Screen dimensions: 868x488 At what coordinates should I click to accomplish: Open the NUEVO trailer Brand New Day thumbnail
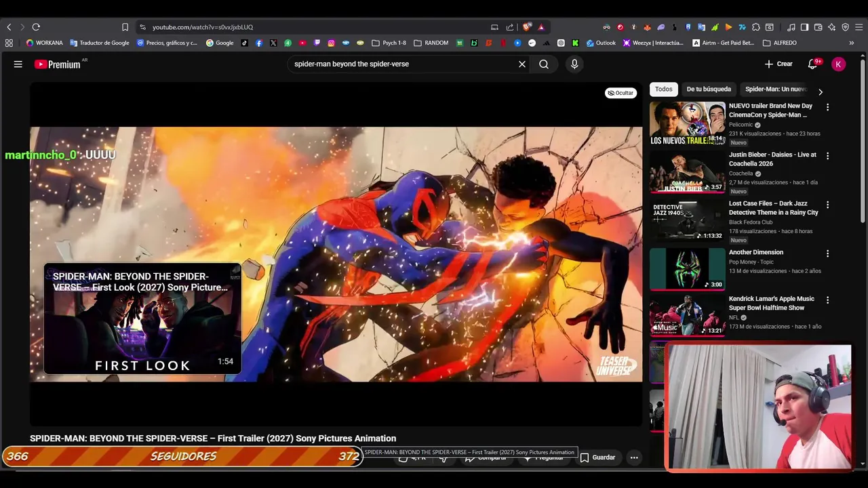point(688,123)
